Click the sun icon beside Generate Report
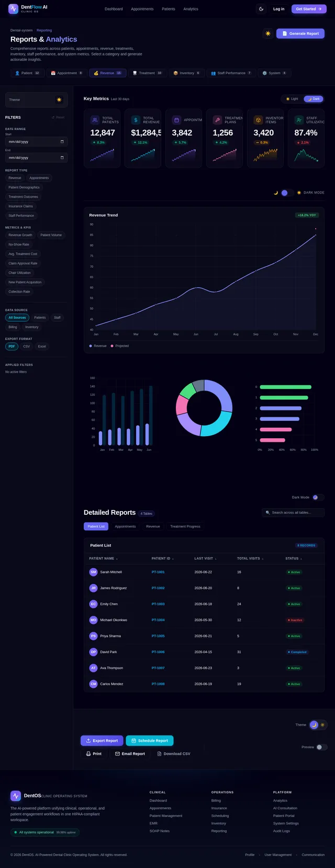335x868 pixels. click(x=268, y=34)
